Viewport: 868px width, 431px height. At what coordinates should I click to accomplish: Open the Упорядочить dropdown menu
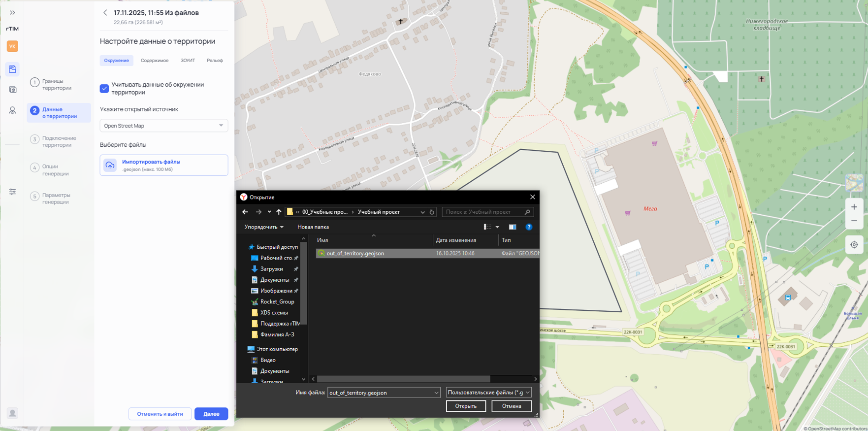(264, 227)
